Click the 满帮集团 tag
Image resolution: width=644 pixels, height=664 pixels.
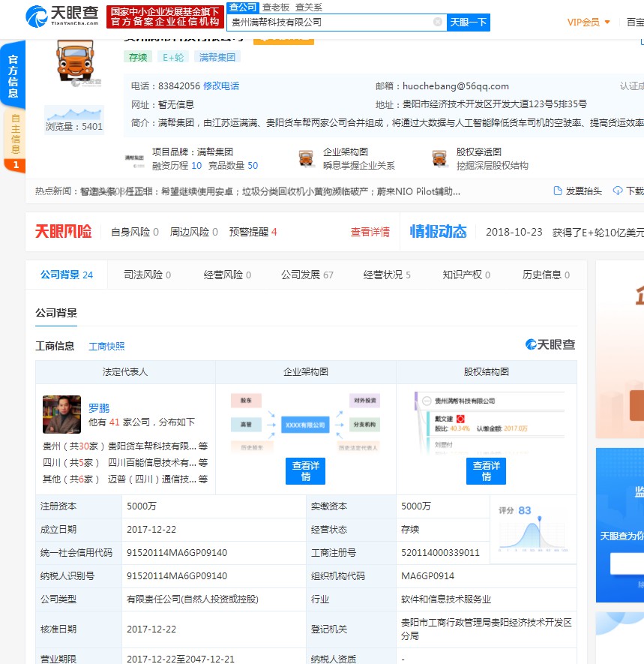pyautogui.click(x=217, y=57)
